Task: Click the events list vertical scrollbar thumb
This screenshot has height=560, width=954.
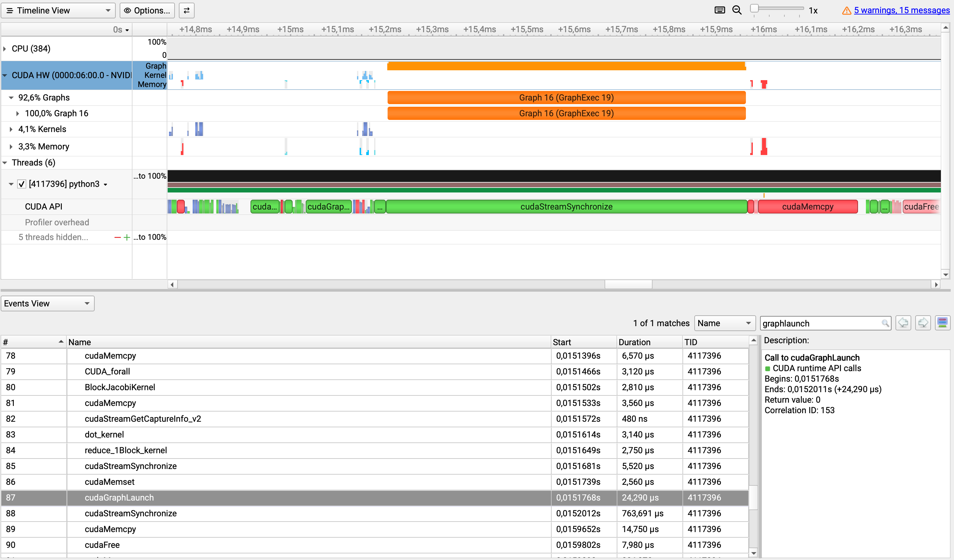Action: point(753,498)
